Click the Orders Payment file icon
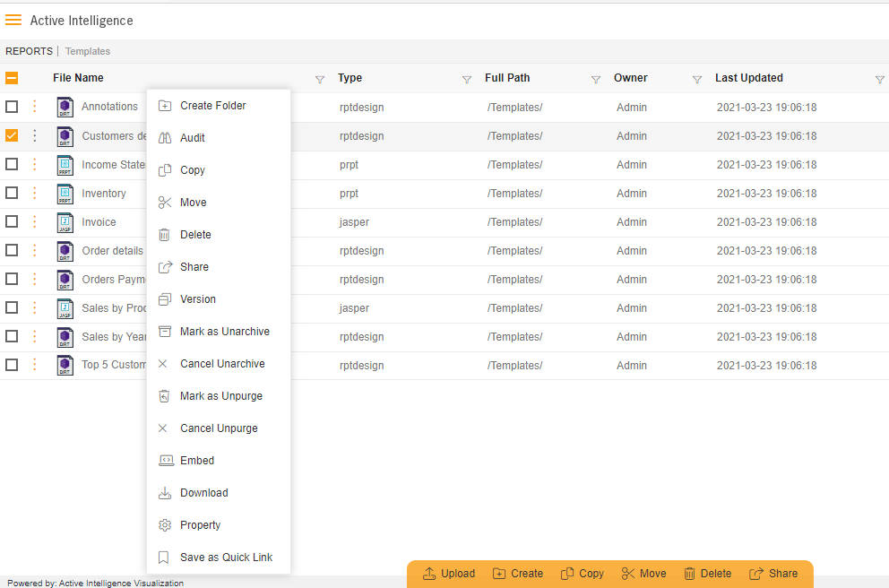 point(65,280)
